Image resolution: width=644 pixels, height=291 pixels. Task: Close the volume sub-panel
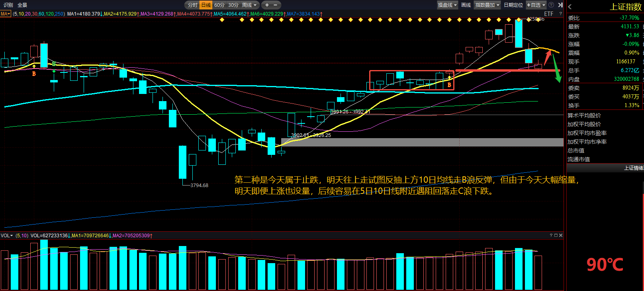pyautogui.click(x=561, y=235)
